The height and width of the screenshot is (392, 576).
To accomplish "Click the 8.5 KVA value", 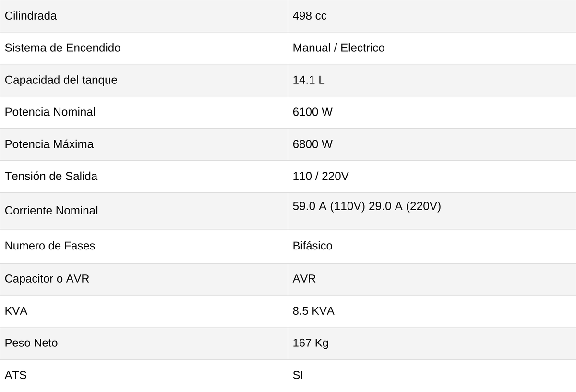I will (313, 311).
